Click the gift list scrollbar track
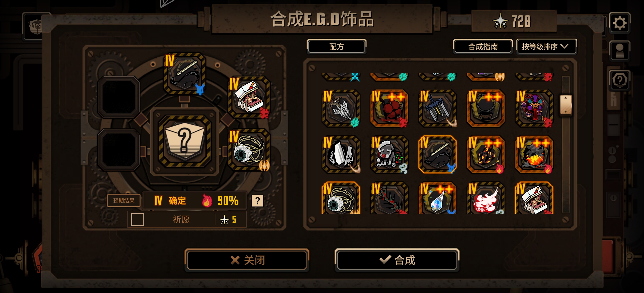Image resolution: width=644 pixels, height=293 pixels. tap(565, 163)
